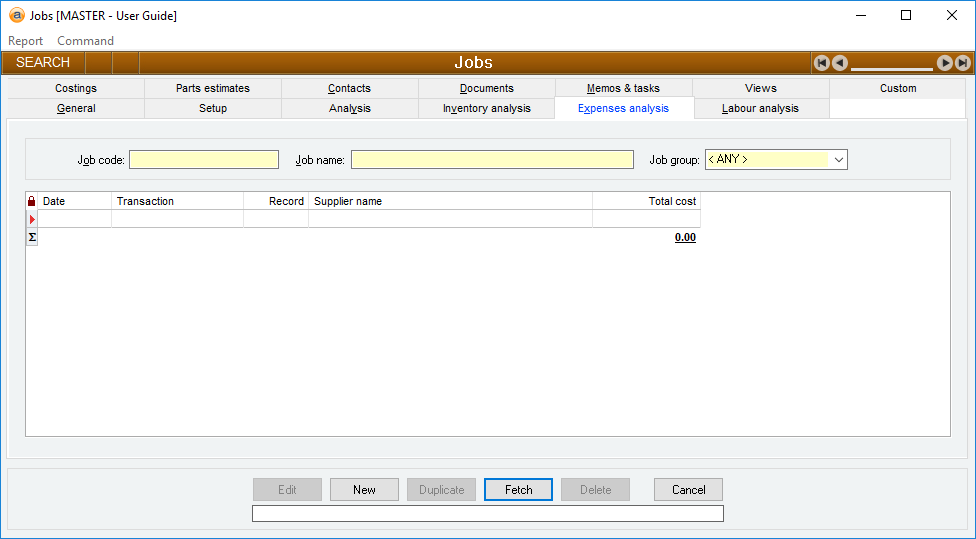Click the next record arrow button
This screenshot has width=976, height=539.
pos(945,63)
